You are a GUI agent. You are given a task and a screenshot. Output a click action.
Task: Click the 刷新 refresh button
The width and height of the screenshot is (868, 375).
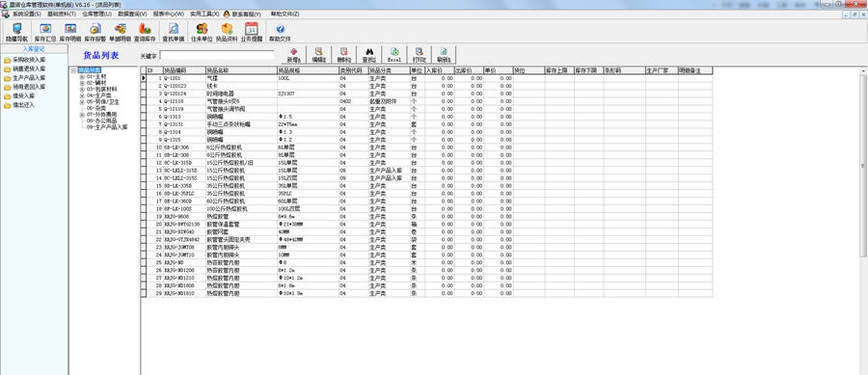pos(444,55)
